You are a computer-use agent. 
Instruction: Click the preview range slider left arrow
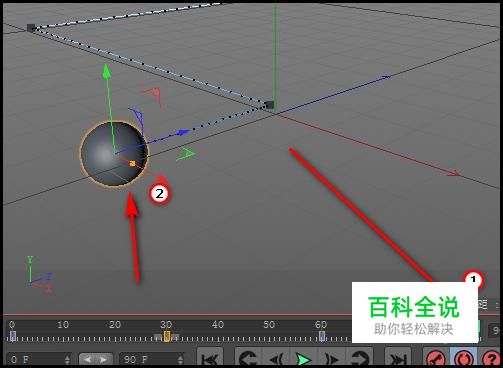(88, 360)
